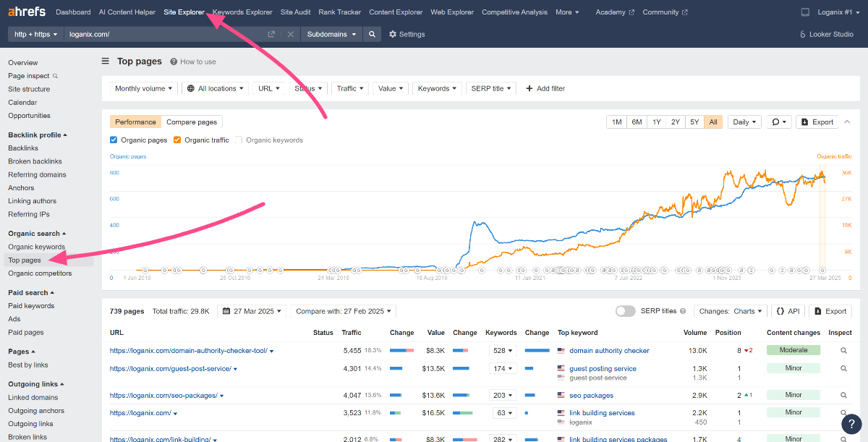The height and width of the screenshot is (442, 868).
Task: Open SERP title filter dropdown
Action: 491,88
